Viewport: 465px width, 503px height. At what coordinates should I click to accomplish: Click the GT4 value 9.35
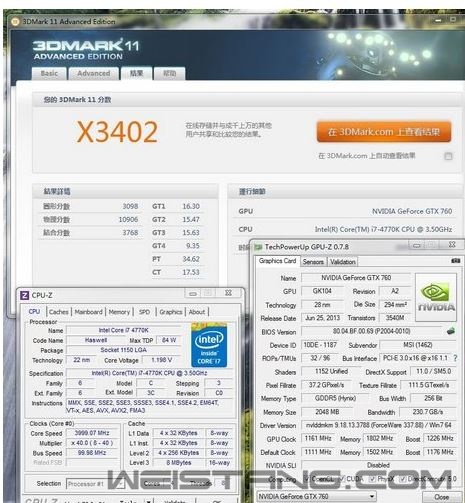(x=192, y=246)
